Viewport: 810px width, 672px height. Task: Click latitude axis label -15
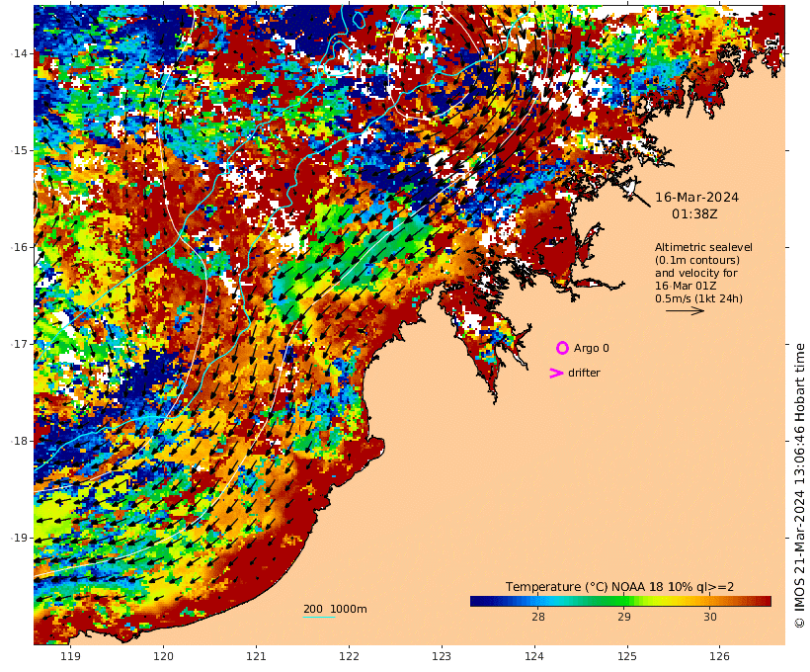19,150
